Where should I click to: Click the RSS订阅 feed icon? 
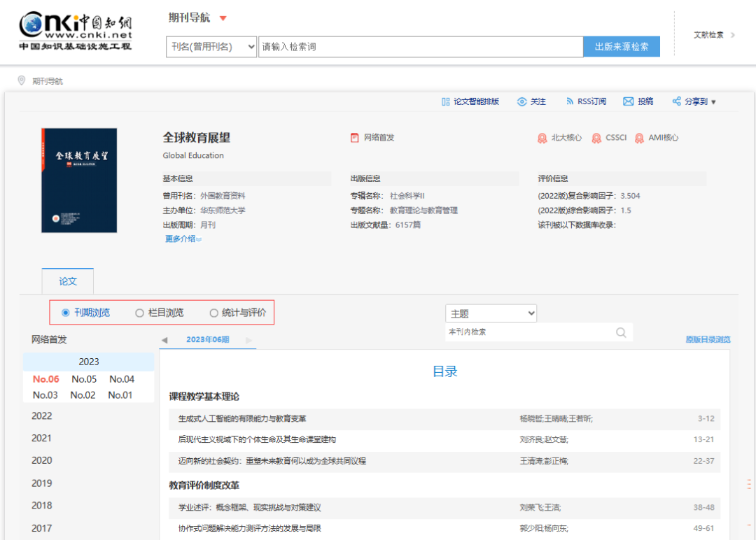(x=570, y=101)
